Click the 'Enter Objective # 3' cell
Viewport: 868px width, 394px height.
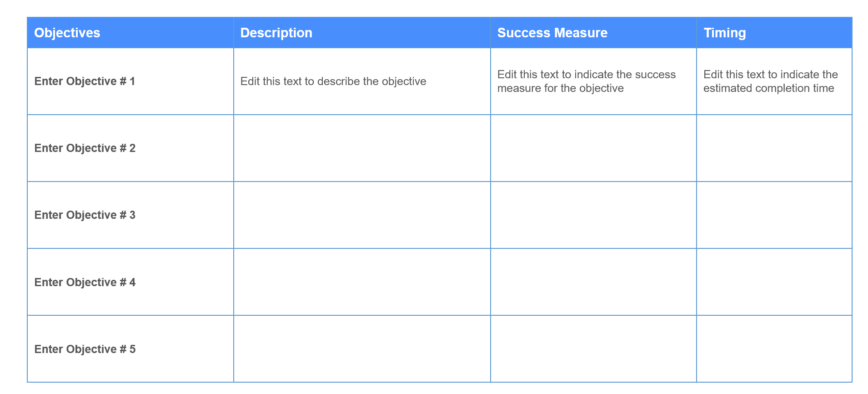(x=85, y=215)
